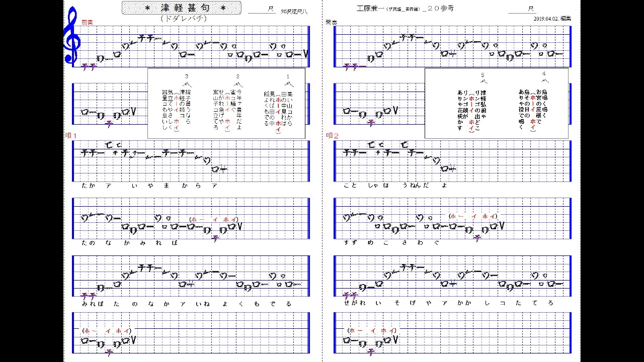Click the brace icon under verse number 5

point(482,81)
